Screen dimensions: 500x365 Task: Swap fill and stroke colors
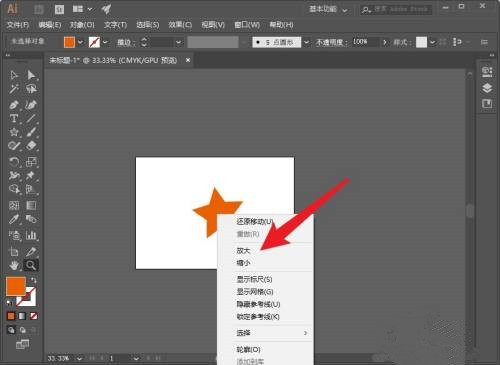[x=33, y=280]
